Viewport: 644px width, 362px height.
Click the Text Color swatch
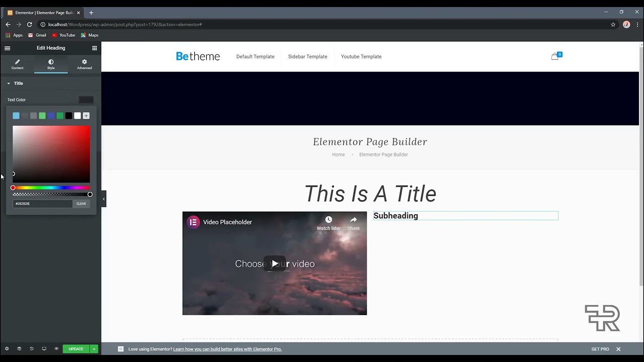click(86, 100)
